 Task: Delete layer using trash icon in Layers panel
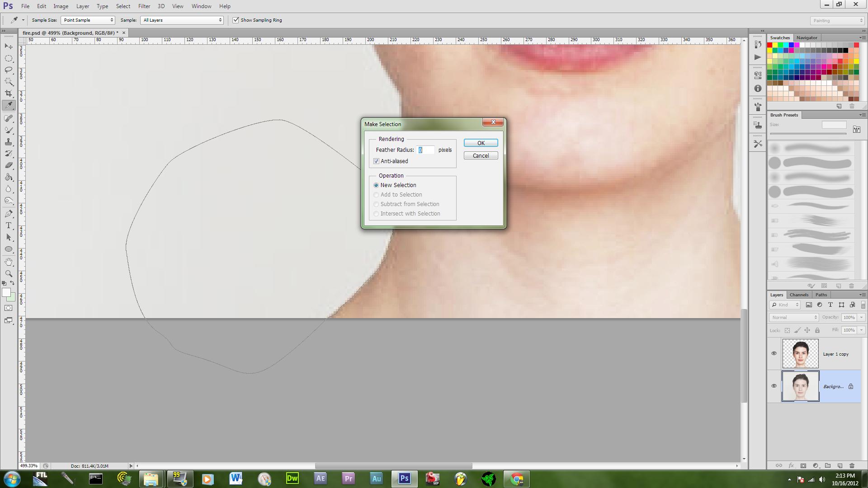coord(852,465)
